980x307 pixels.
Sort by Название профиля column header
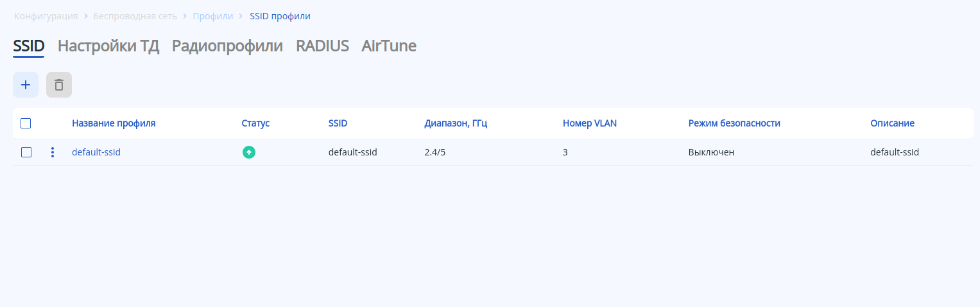(114, 123)
